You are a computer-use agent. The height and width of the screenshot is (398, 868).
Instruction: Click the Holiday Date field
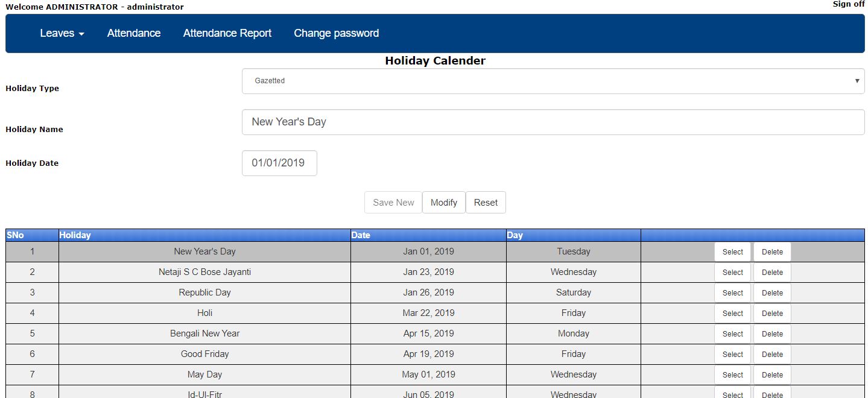pyautogui.click(x=279, y=163)
